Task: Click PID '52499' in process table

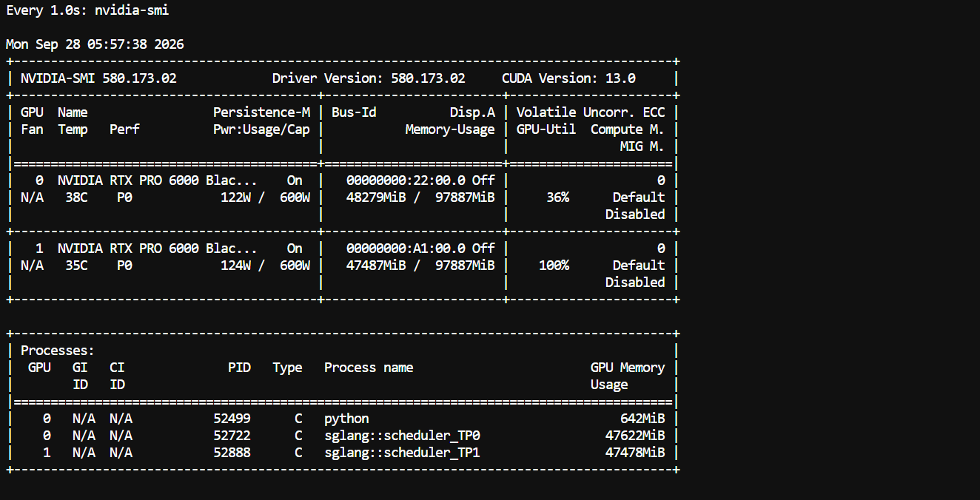Action: (x=232, y=419)
